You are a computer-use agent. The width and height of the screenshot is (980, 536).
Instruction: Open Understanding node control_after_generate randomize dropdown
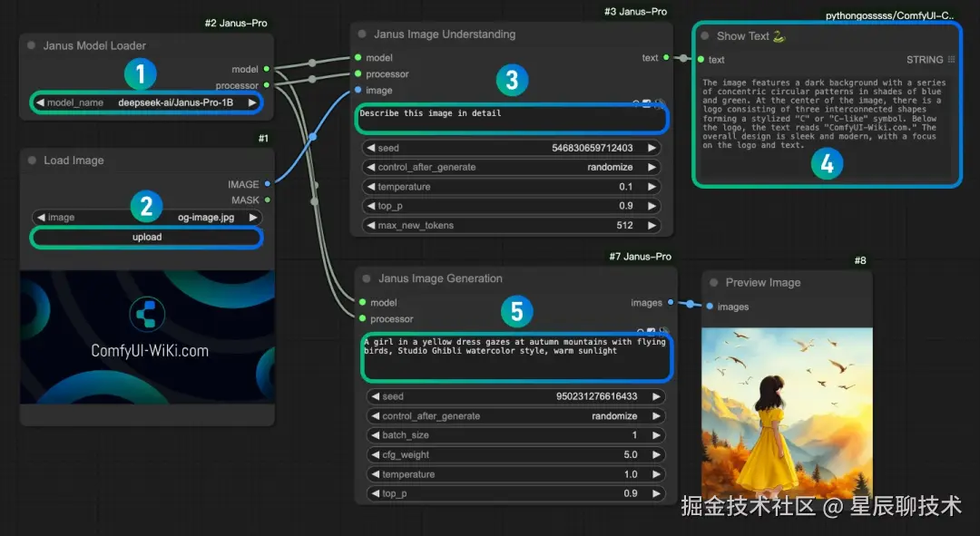(x=511, y=167)
